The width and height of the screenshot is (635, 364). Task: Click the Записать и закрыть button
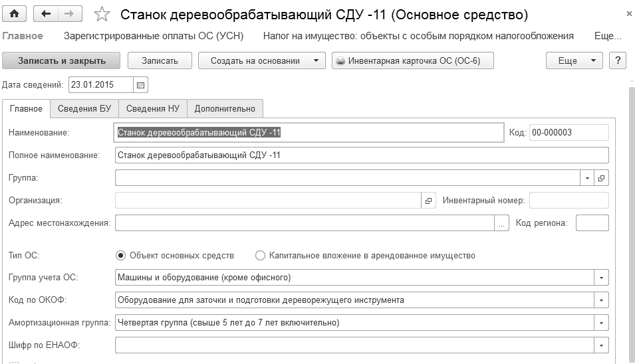click(62, 60)
